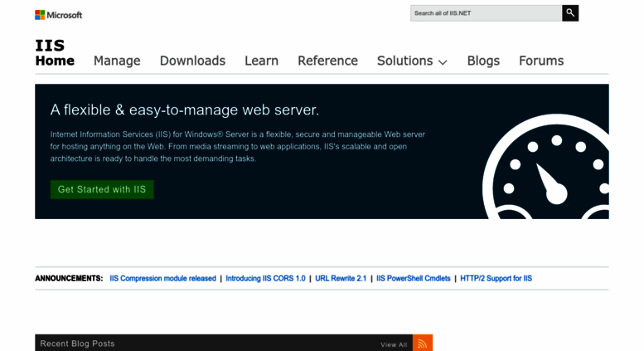Open the Blogs page
Screen dimensions: 644x351
click(483, 61)
